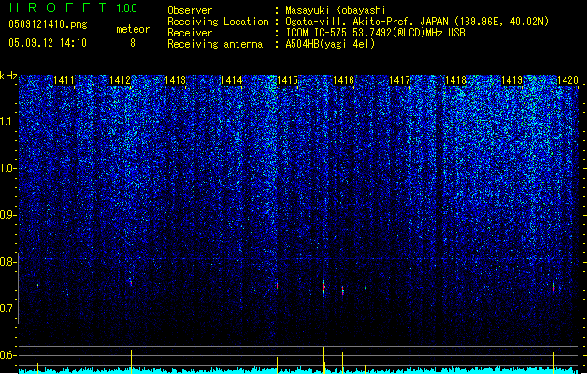Image resolution: width=588 pixels, height=374 pixels.
Task: Click the Receiving antenna label
Action: click(215, 44)
